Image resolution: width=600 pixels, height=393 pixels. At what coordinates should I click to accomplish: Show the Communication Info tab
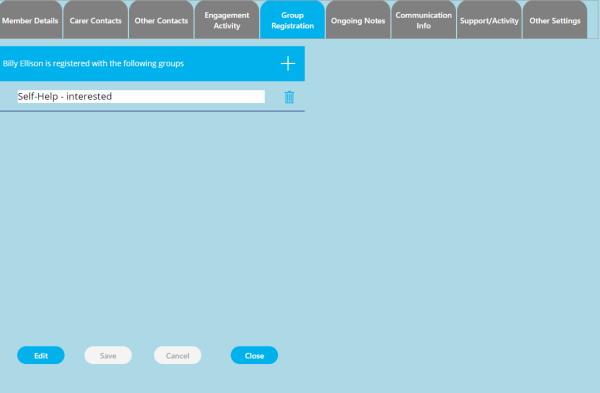(424, 20)
